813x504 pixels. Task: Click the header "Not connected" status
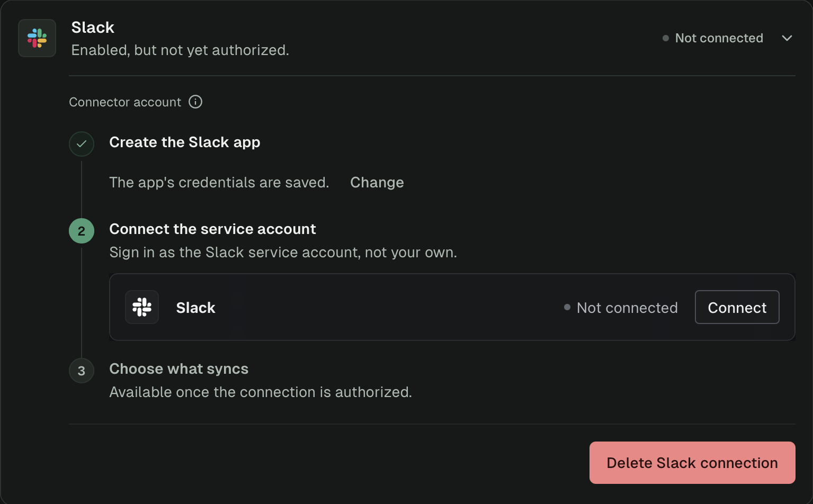(713, 38)
